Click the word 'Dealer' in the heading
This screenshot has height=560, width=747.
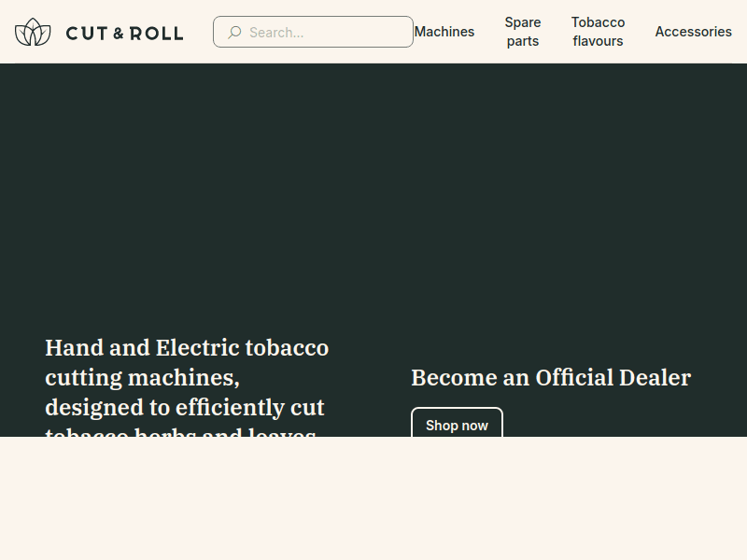click(x=654, y=378)
